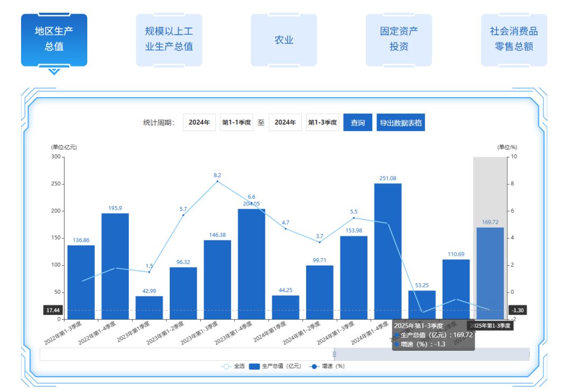The width and height of the screenshot is (571, 392).
Task: Open the start year 2024年 dropdown
Action: click(199, 123)
